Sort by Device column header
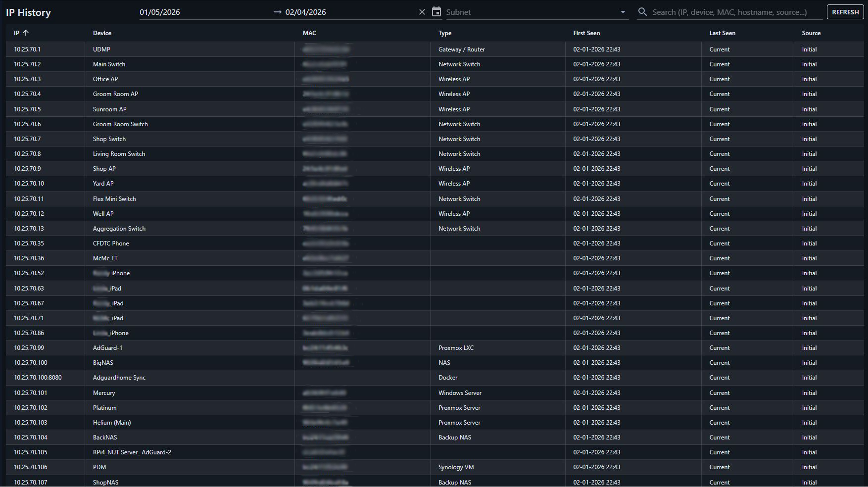The height and width of the screenshot is (487, 868). point(102,33)
